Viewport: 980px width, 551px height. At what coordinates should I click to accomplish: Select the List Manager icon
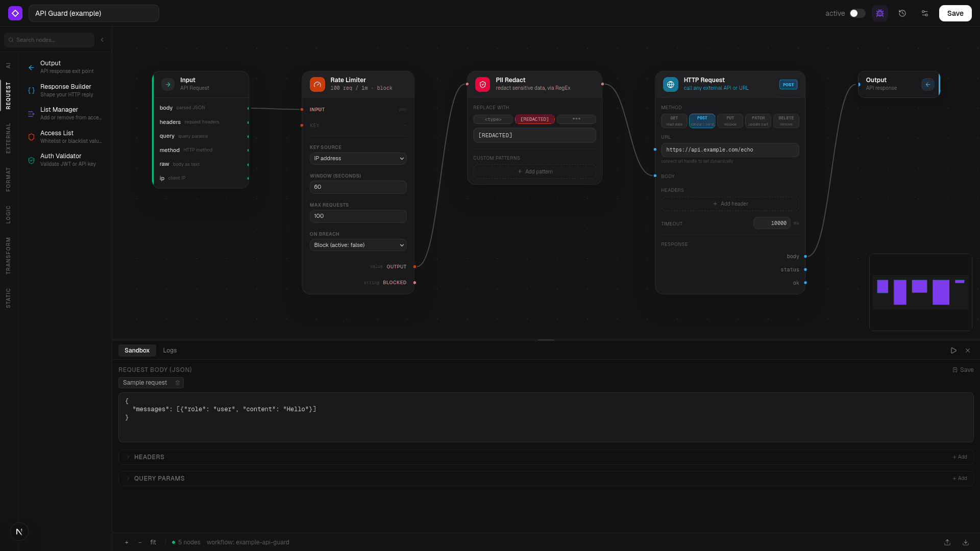pyautogui.click(x=31, y=114)
